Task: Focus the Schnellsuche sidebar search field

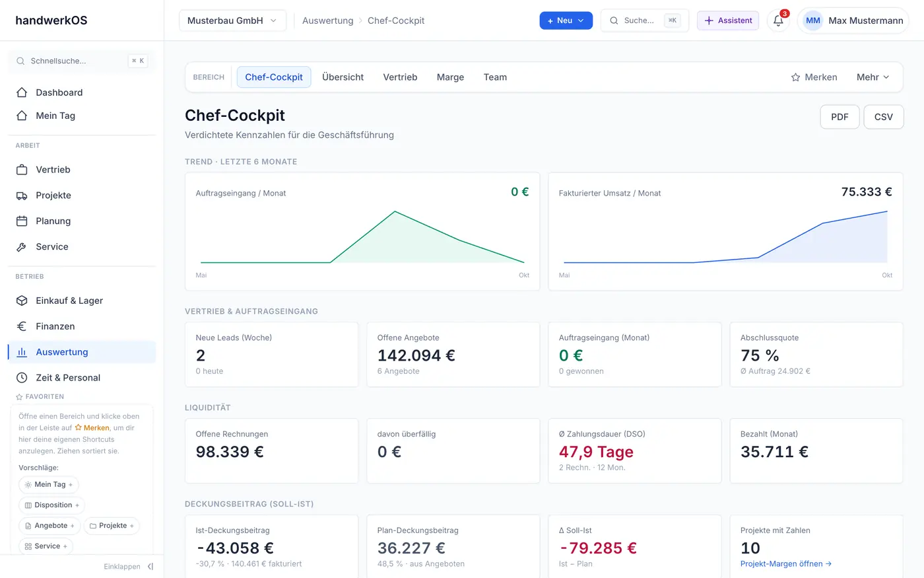Action: 82,61
